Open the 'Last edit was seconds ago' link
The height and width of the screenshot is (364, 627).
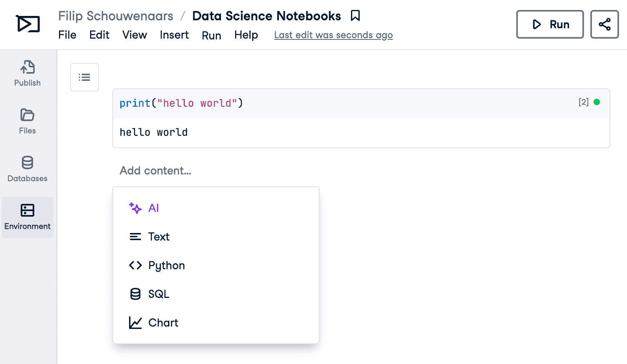pyautogui.click(x=333, y=35)
